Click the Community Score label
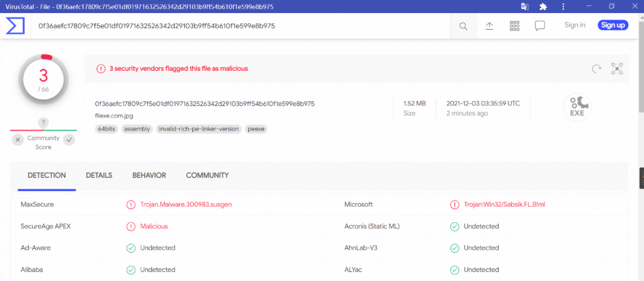 43,142
